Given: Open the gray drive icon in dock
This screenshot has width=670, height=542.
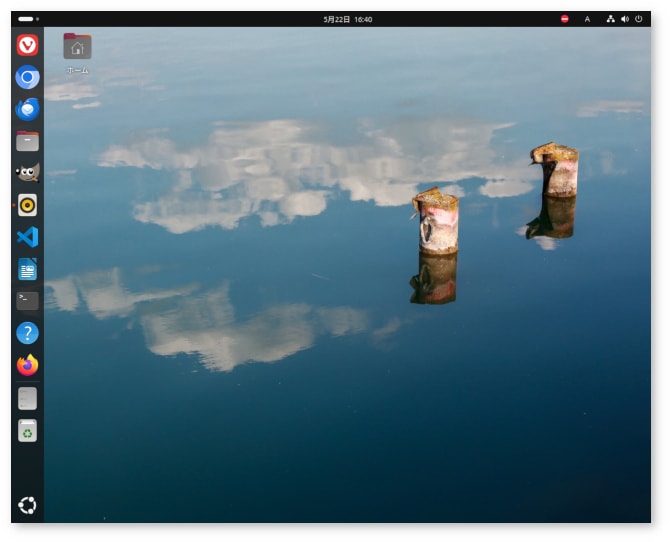Looking at the screenshot, I should (x=27, y=399).
